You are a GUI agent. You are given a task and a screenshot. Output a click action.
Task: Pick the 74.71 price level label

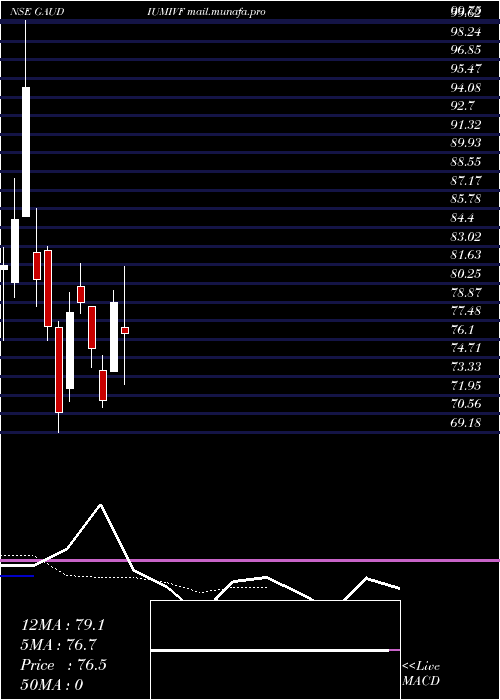(x=466, y=348)
